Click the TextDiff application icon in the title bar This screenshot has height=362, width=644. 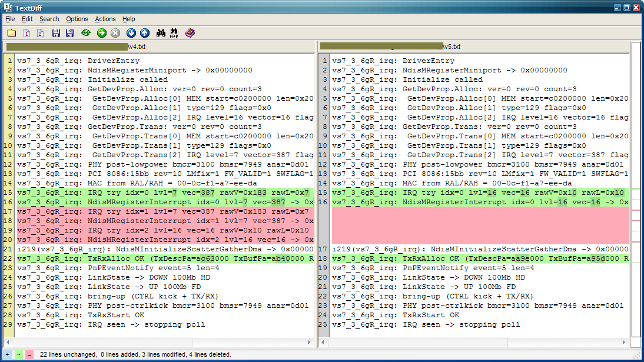click(x=8, y=8)
